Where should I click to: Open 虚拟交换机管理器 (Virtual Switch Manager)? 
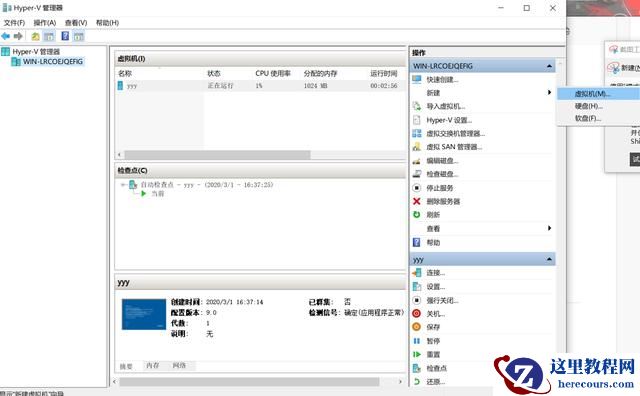pyautogui.click(x=456, y=133)
